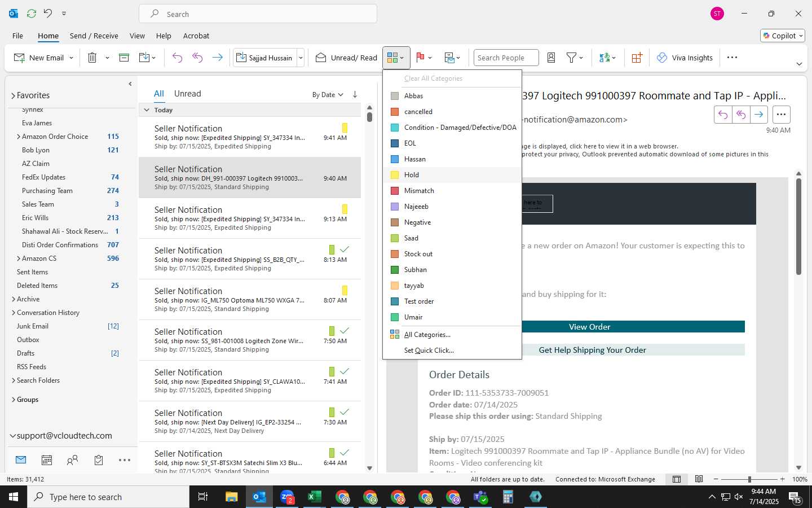Open the People view in navigation bar
Viewport: 812px width, 508px height.
[x=72, y=460]
